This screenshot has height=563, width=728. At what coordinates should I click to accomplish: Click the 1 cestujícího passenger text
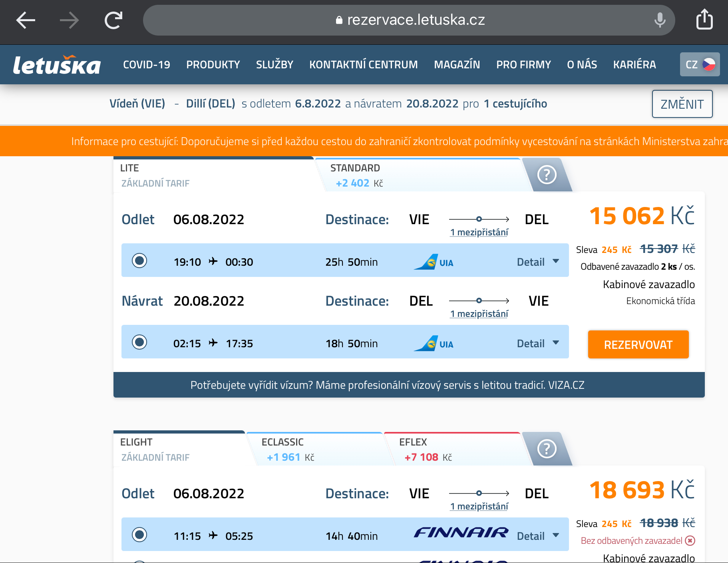point(515,103)
